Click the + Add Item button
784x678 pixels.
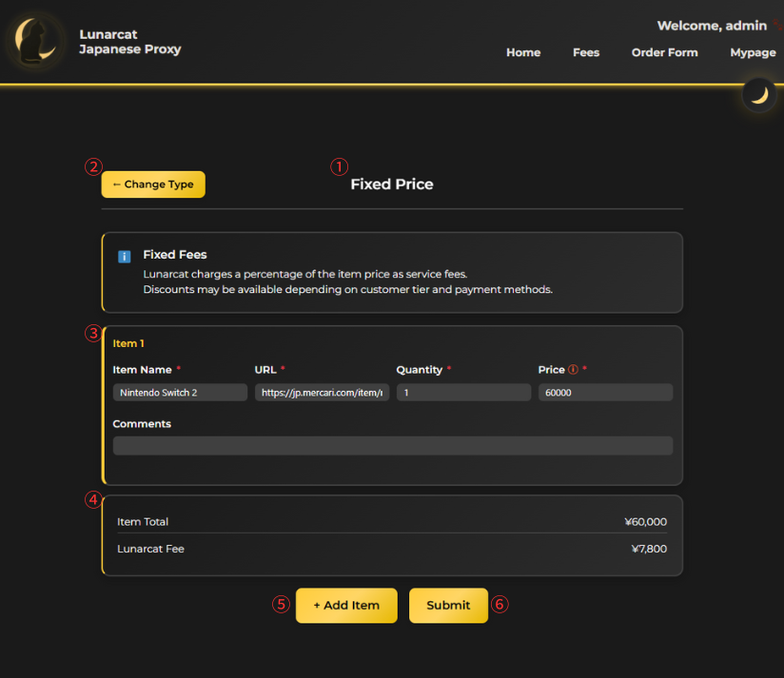[346, 605]
